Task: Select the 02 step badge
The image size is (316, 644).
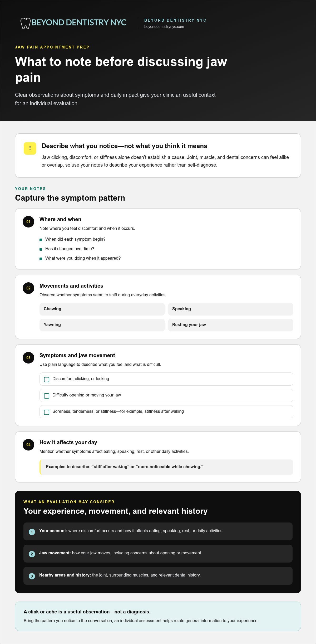Action: pos(28,288)
